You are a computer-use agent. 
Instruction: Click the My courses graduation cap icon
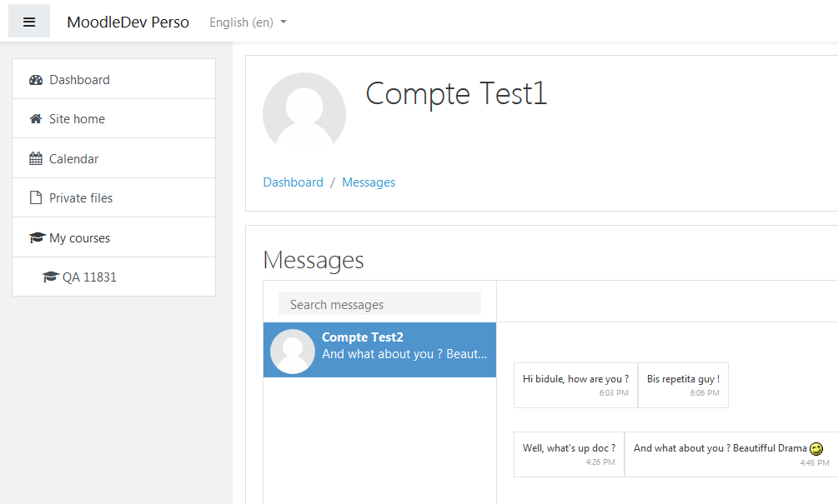tap(37, 237)
